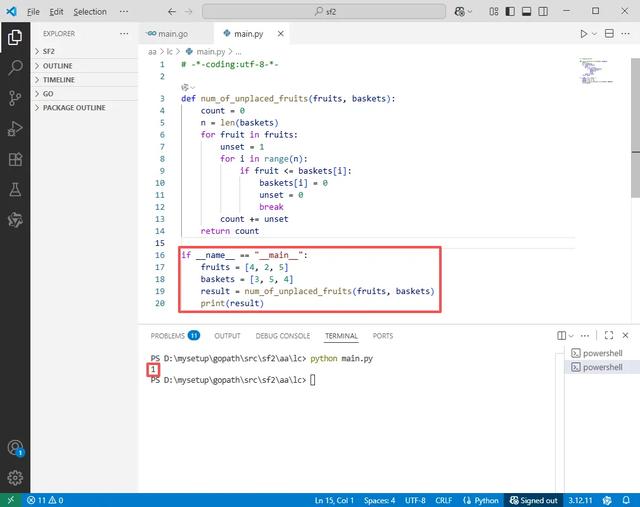
Task: Open the overflow menu ellipsis in menu bar
Action: [x=124, y=12]
